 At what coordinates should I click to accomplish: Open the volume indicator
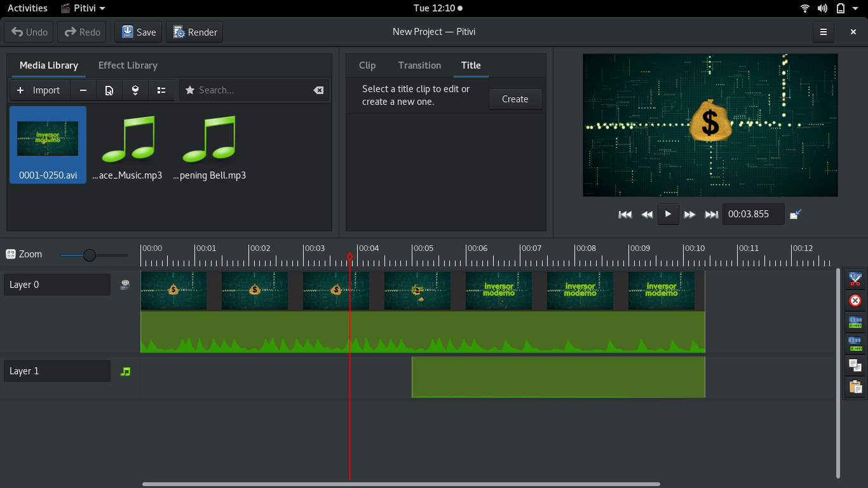(x=822, y=8)
